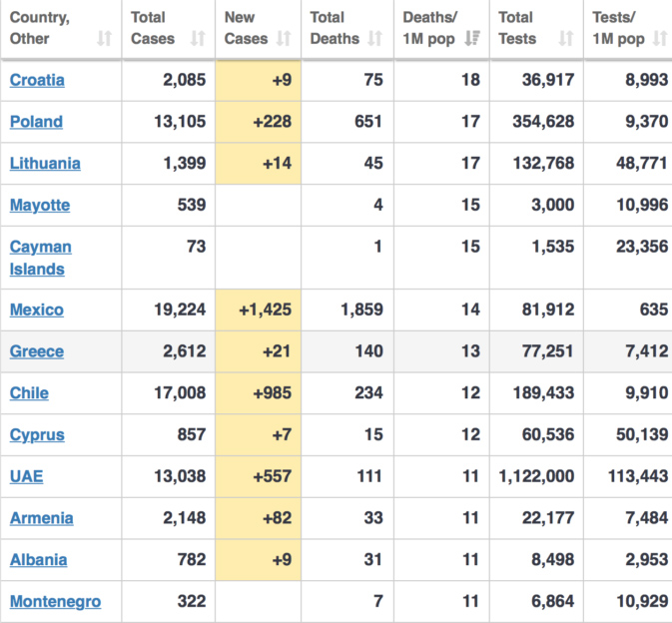Click the Cyprus link

(37, 435)
